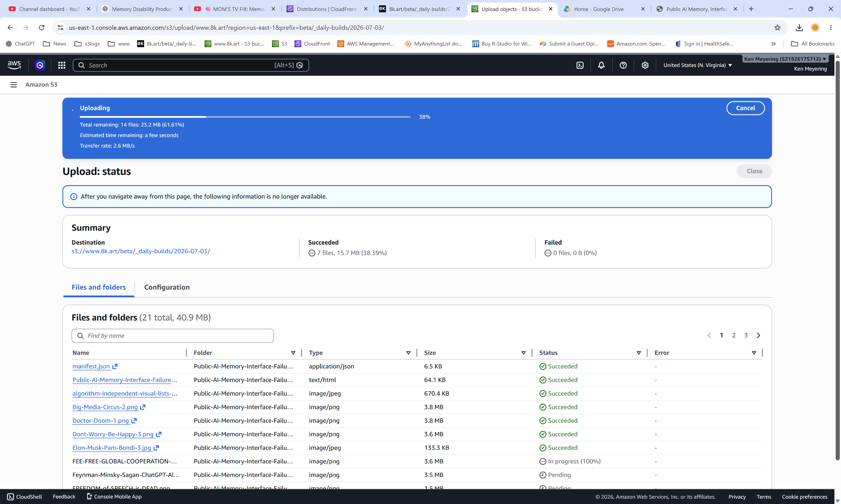Screen dimensions: 841x504
Task: Open the CloudShell terminal icon in header
Action: click(580, 65)
